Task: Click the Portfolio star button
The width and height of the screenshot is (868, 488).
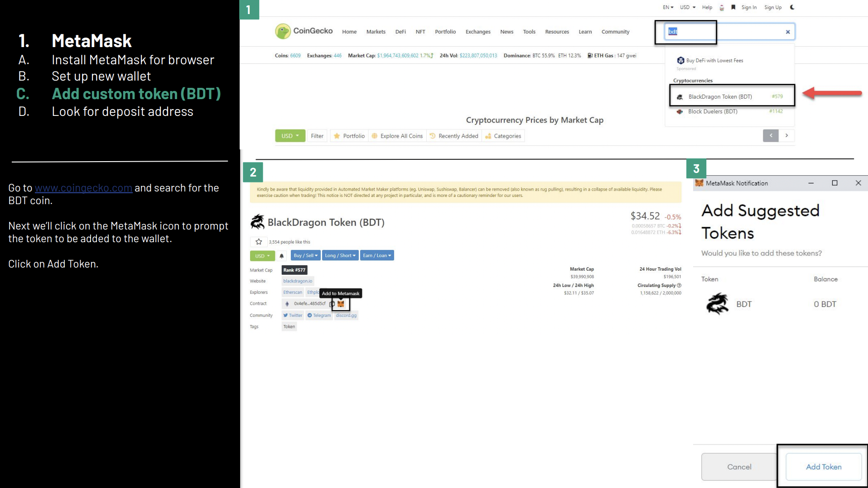Action: [x=349, y=136]
